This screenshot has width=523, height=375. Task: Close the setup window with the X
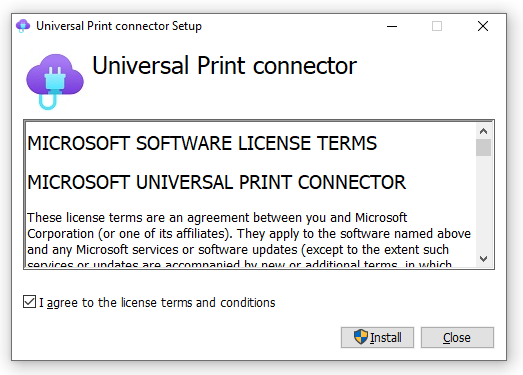(483, 26)
